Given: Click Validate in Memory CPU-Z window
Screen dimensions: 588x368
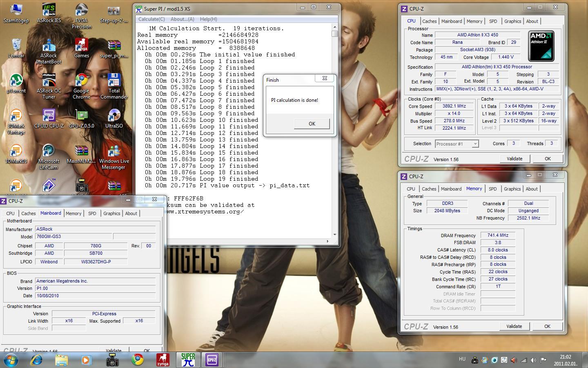Looking at the screenshot, I should coord(514,326).
